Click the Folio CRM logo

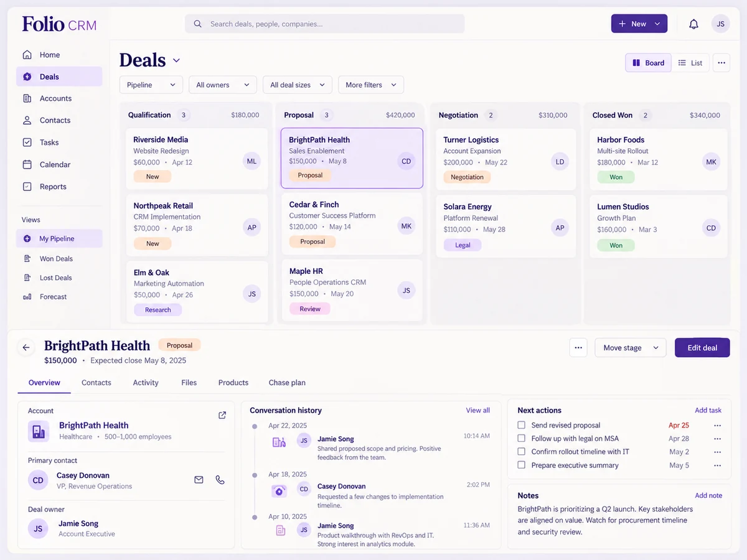(59, 24)
